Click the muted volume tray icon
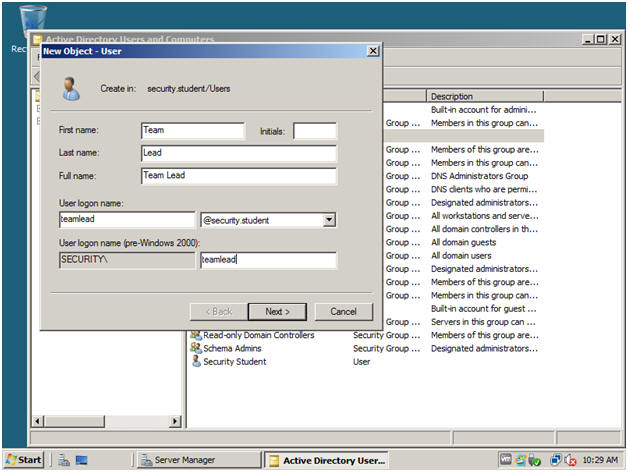 pyautogui.click(x=570, y=460)
